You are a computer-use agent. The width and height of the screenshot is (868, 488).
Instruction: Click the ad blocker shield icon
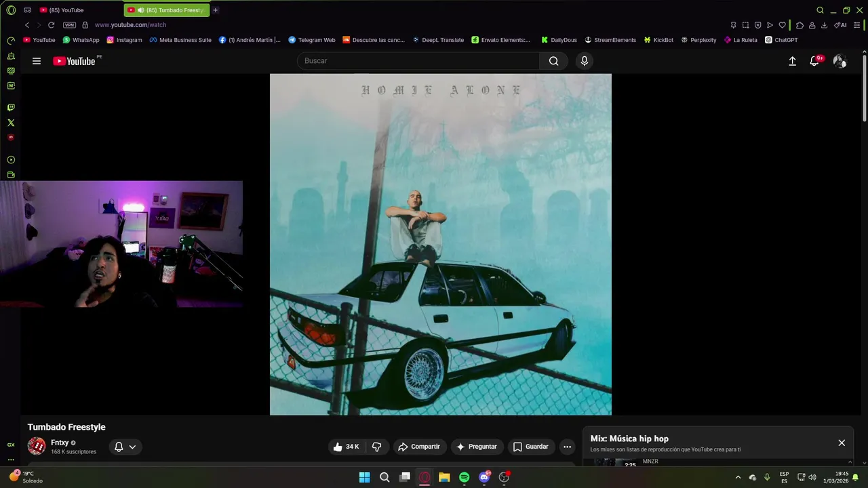coord(757,25)
